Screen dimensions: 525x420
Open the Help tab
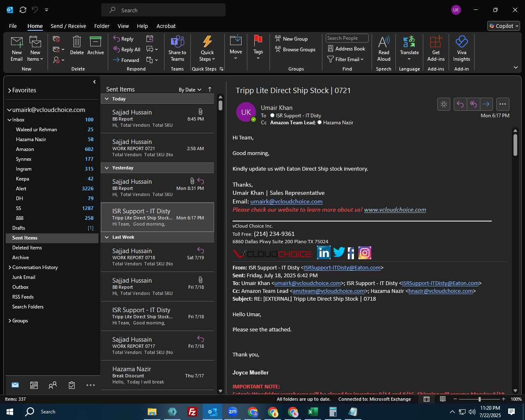point(142,26)
